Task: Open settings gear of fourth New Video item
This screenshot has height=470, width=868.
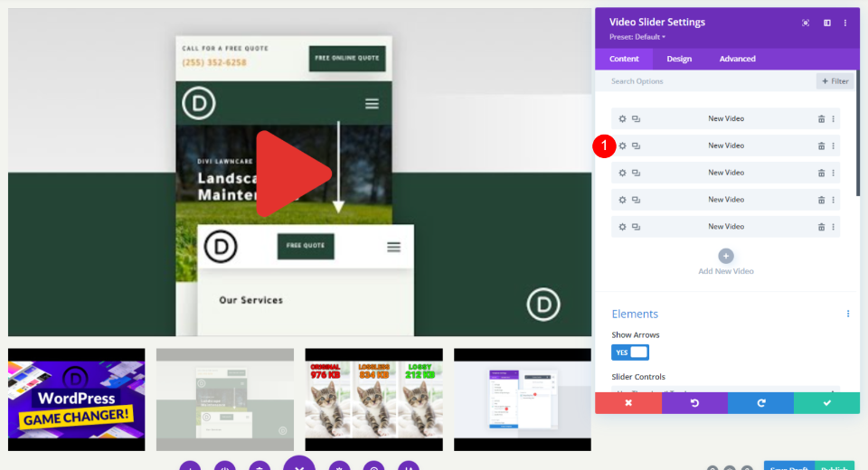Action: tap(622, 200)
